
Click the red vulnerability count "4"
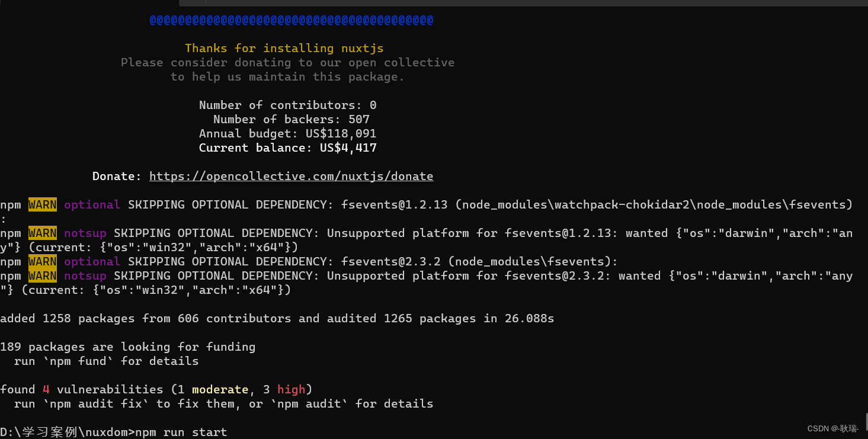coord(46,390)
